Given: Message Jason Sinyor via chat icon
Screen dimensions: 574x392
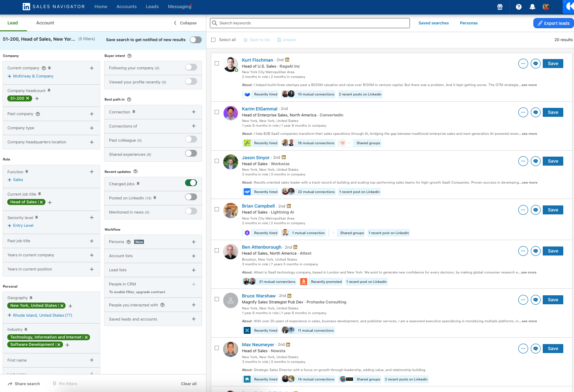Looking at the screenshot, I should click(x=535, y=161).
